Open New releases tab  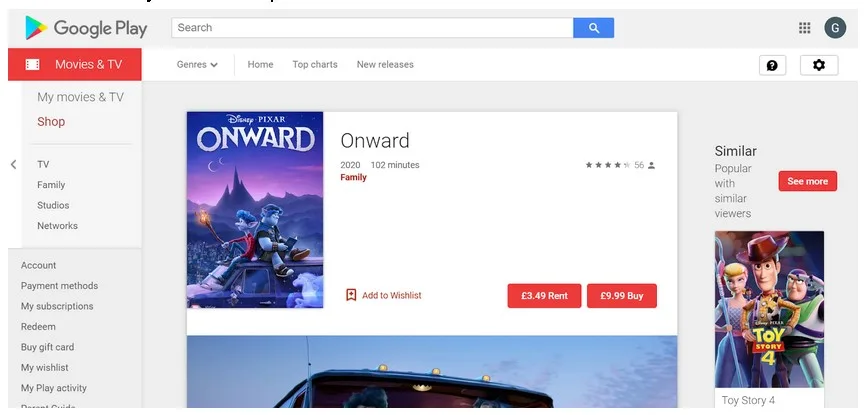[x=385, y=65]
